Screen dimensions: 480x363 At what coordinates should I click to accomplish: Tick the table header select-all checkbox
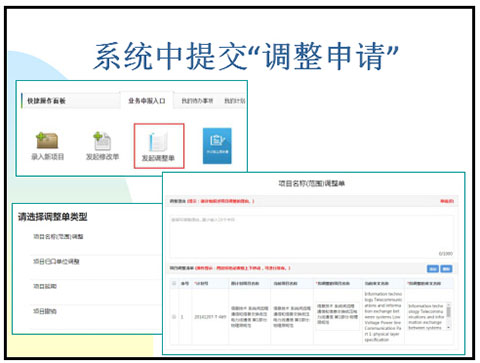coord(174,283)
